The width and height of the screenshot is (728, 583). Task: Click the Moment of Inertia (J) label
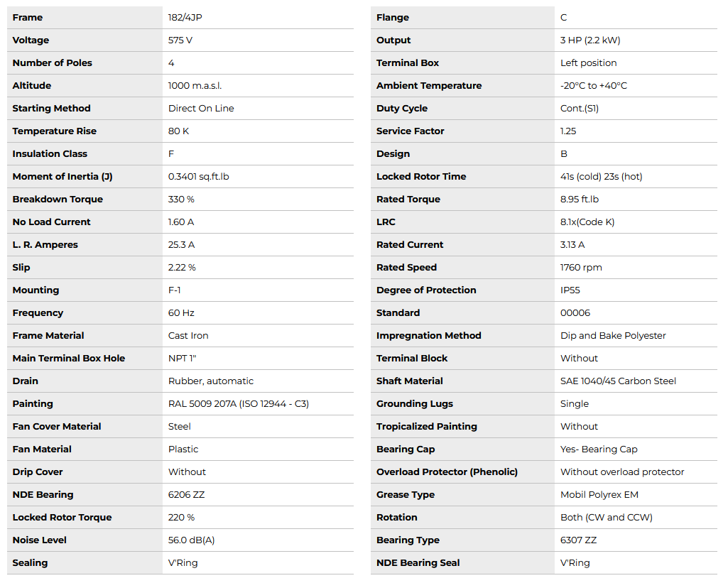(63, 176)
